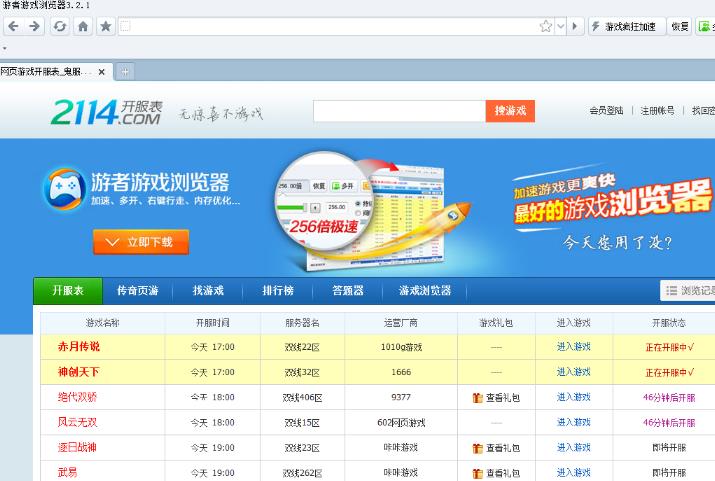Reload the page with refresh icon

(60, 26)
